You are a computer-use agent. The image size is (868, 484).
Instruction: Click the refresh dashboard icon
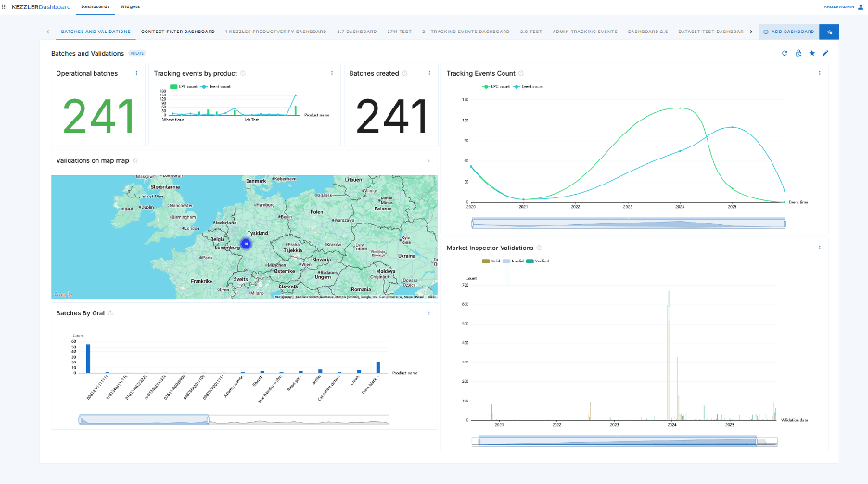[785, 54]
